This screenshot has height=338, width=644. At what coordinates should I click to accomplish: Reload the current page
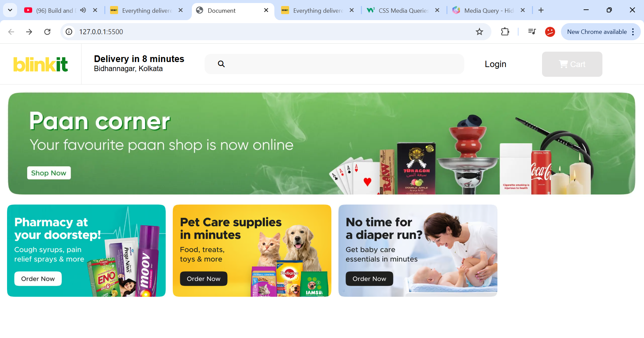pyautogui.click(x=47, y=32)
